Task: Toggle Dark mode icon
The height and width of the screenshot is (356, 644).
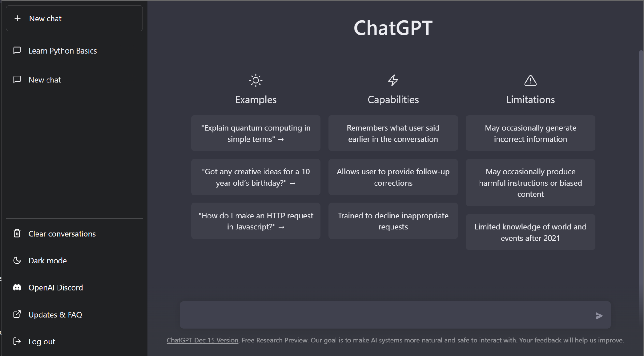Action: pyautogui.click(x=17, y=260)
